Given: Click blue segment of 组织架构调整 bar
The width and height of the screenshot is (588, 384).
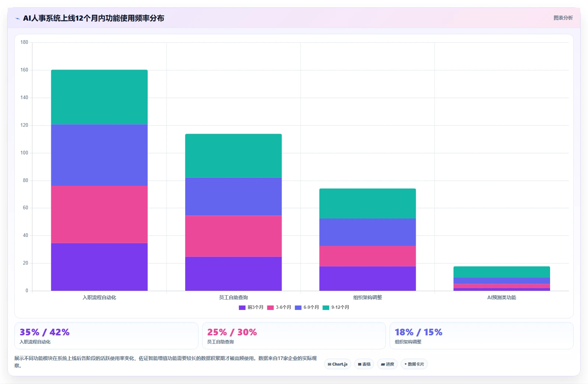Looking at the screenshot, I should click(367, 232).
